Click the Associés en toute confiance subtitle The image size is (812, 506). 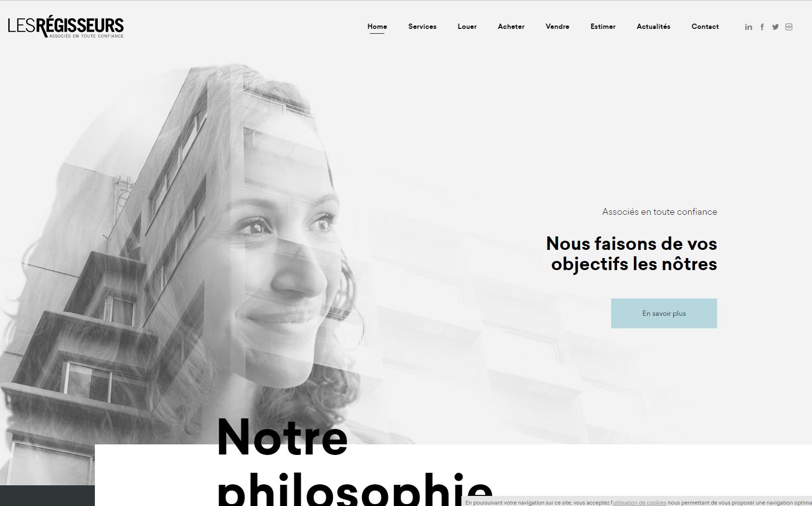659,212
